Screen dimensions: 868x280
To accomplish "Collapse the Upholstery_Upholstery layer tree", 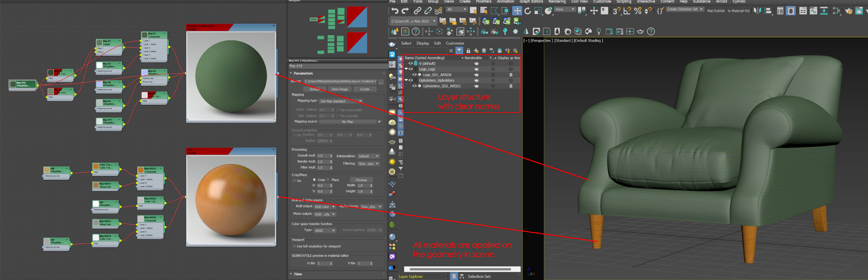I will click(406, 80).
